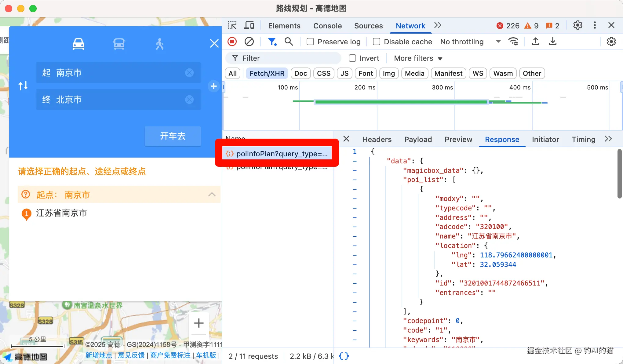Click the 开车去 button
Screen dimensions: 623x364
[173, 136]
